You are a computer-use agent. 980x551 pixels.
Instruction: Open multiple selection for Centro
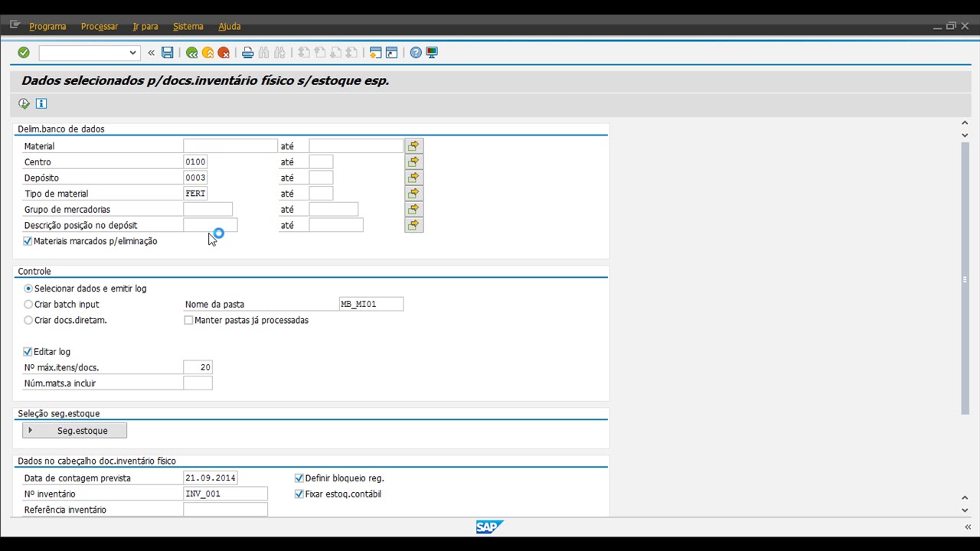pyautogui.click(x=413, y=161)
